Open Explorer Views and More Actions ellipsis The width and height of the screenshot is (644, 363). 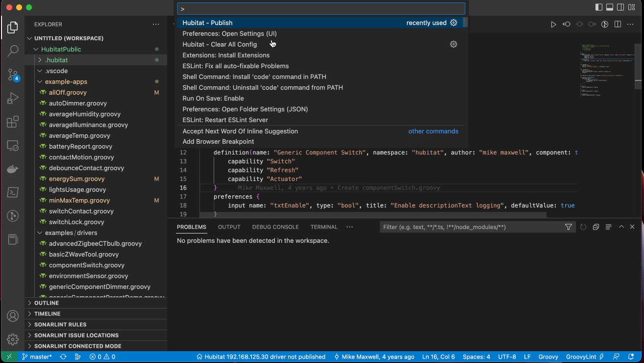pos(156,24)
